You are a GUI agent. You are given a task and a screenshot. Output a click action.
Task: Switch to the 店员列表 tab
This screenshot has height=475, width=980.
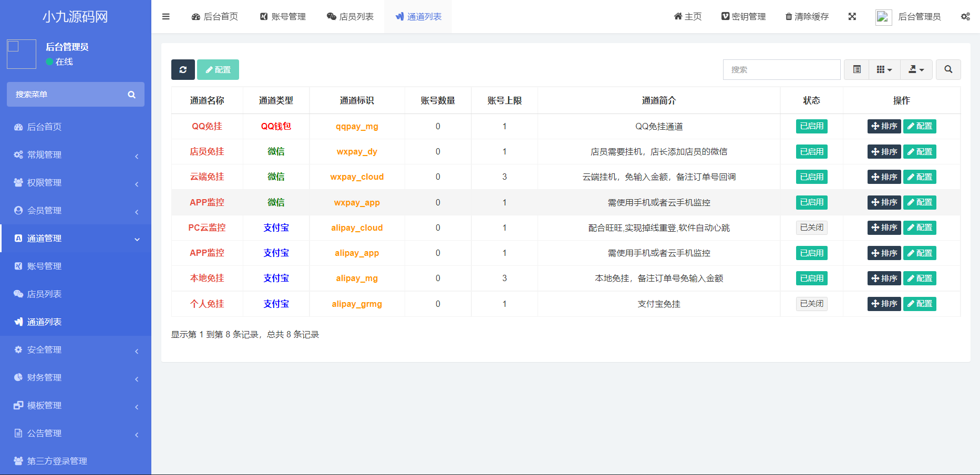(350, 17)
